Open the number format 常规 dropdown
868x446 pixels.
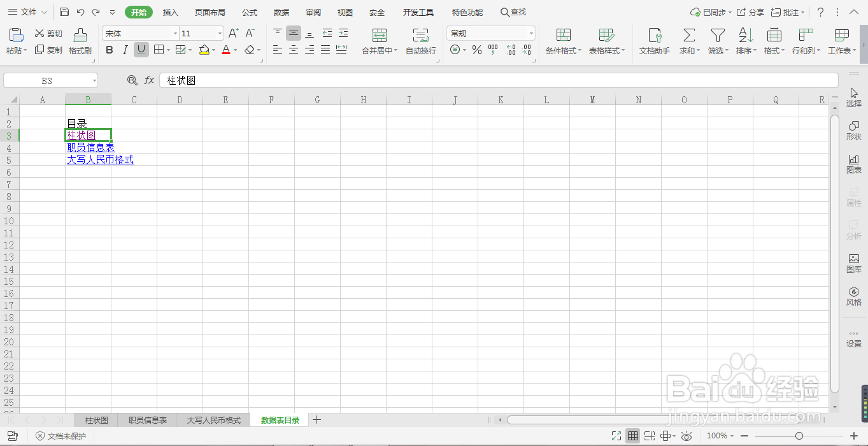point(531,33)
